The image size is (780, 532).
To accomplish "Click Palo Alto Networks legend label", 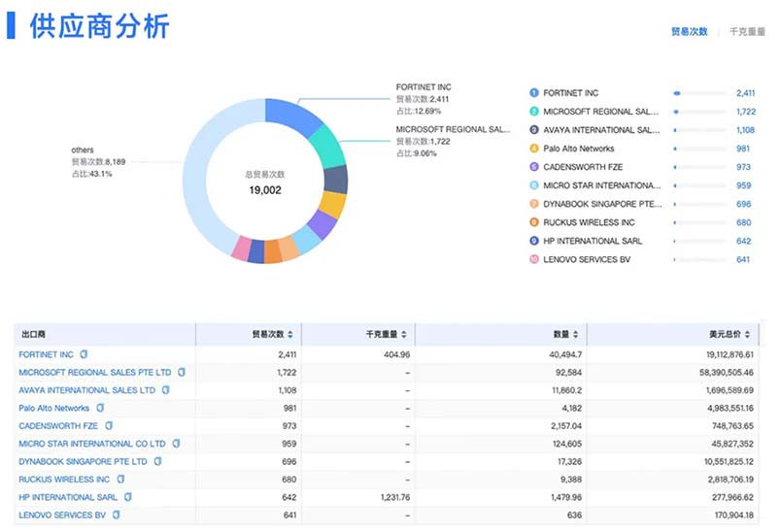I will pos(579,149).
